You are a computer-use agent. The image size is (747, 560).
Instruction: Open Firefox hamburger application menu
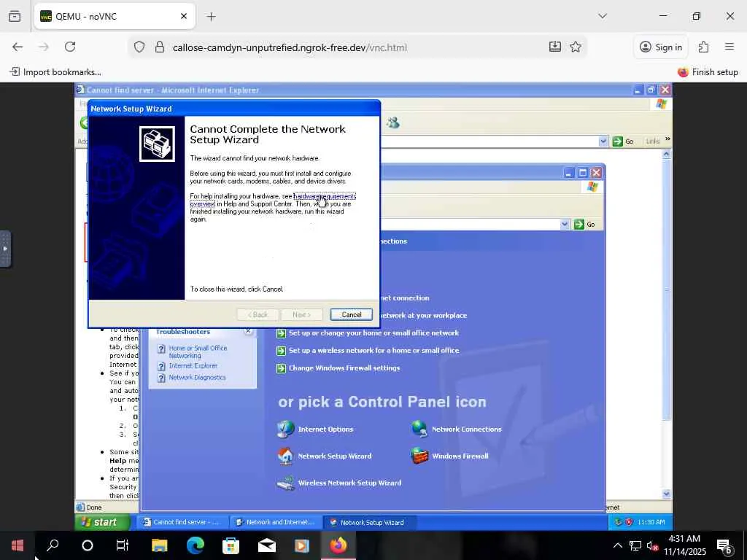729,47
